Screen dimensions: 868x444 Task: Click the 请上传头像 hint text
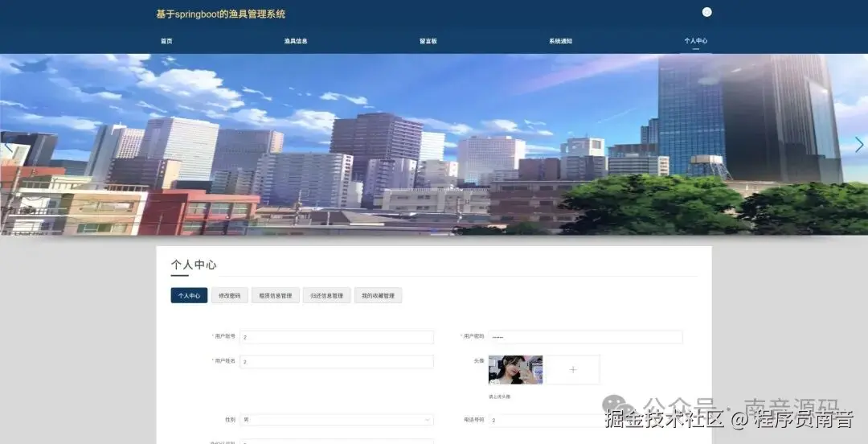tap(499, 397)
